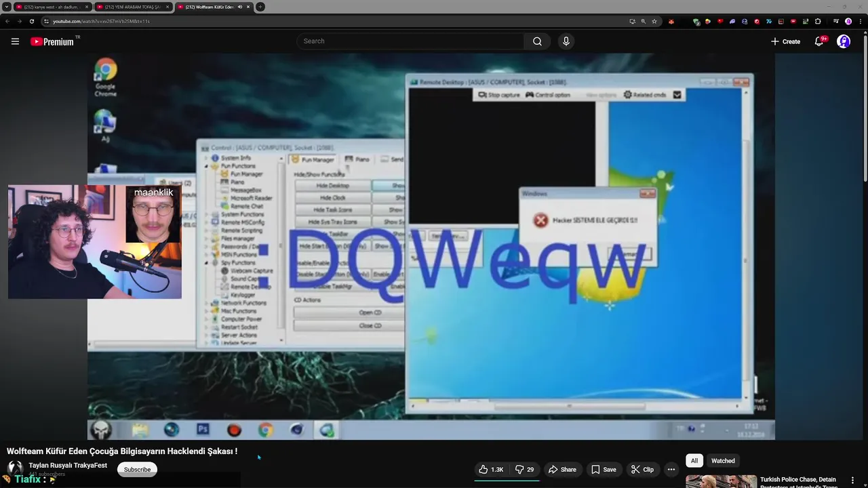The image size is (868, 488).
Task: Mute the Wolfteam tab audio speaker icon
Action: click(x=240, y=7)
